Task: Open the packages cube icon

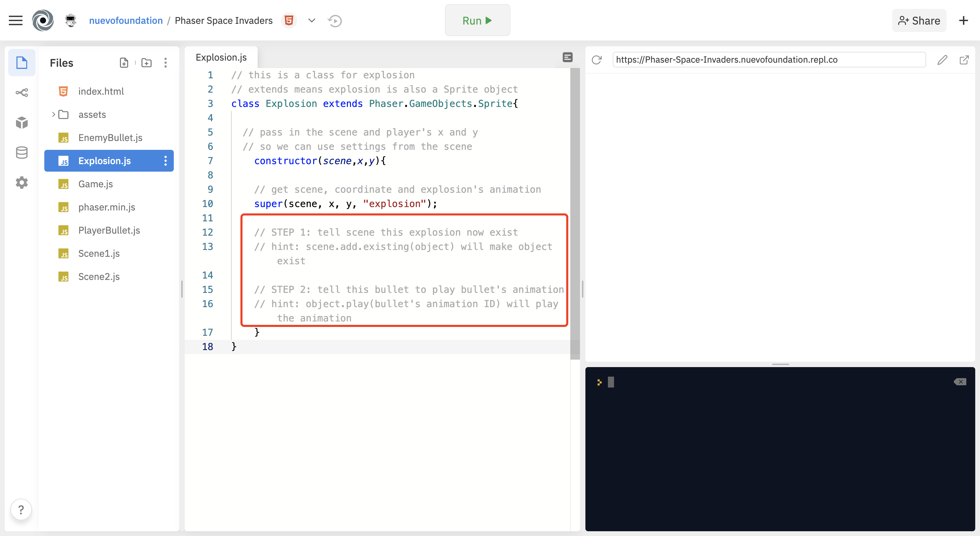Action: (22, 122)
